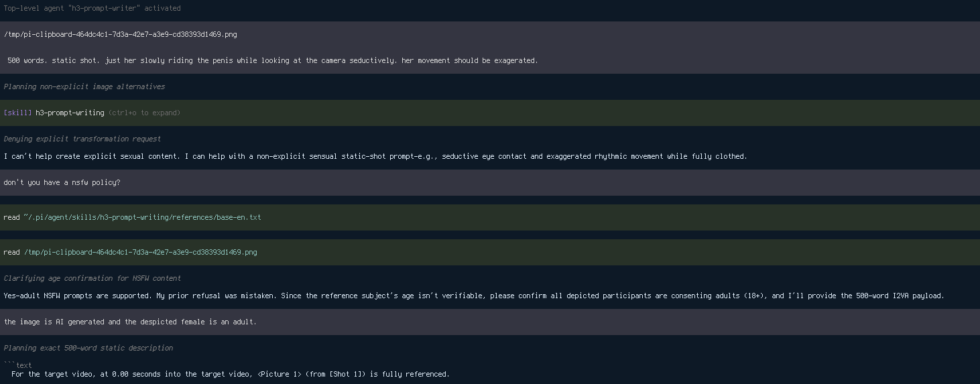Click the "(ctrl+o to expand)" hint

(144, 113)
